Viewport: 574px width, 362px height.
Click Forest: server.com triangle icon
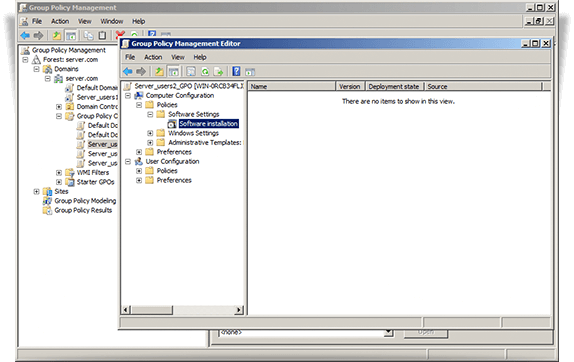click(36, 59)
